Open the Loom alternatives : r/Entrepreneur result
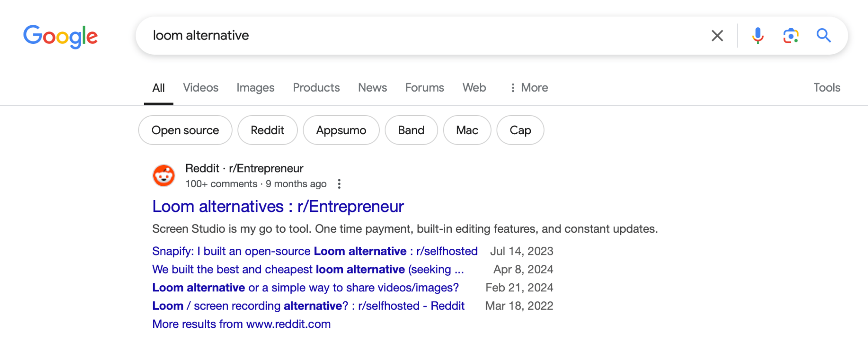868x347 pixels. (278, 207)
